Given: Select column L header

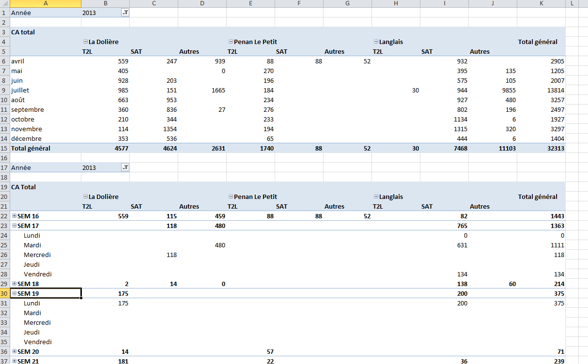Looking at the screenshot, I should (572, 3).
